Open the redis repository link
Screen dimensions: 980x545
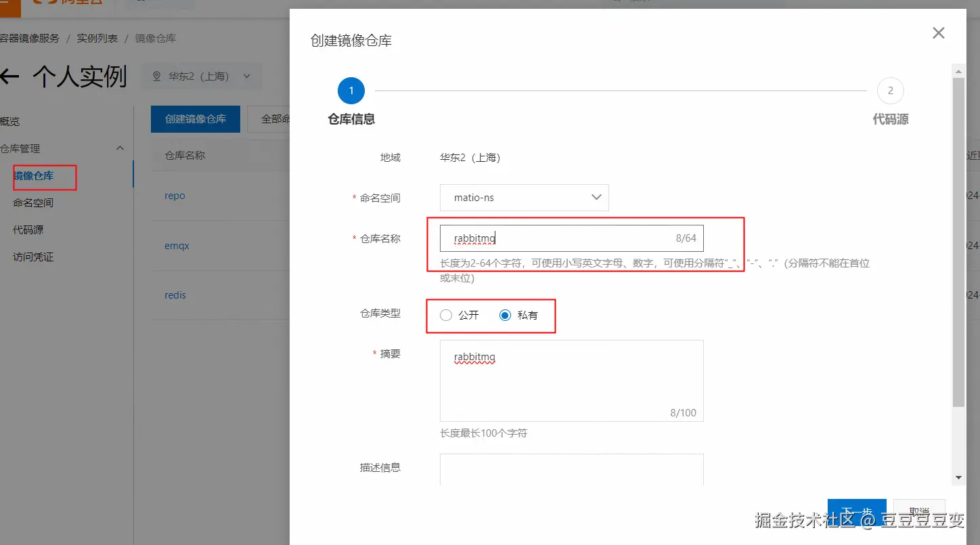click(175, 295)
